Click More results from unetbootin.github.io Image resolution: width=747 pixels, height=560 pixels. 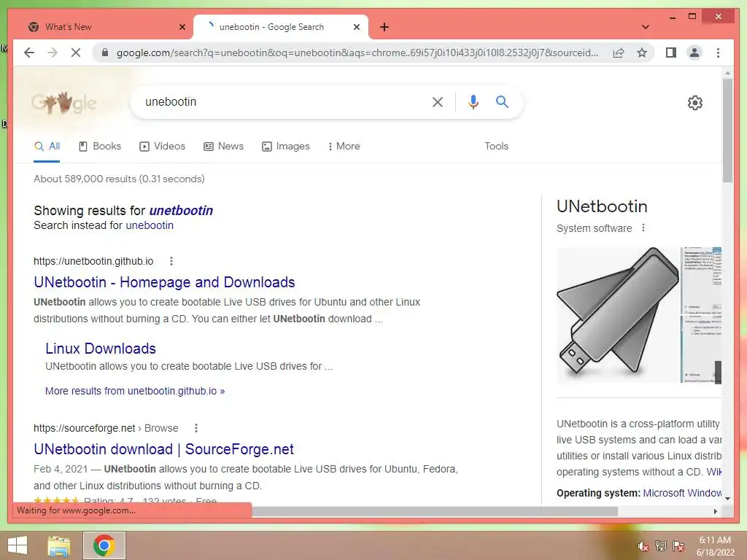pos(135,391)
